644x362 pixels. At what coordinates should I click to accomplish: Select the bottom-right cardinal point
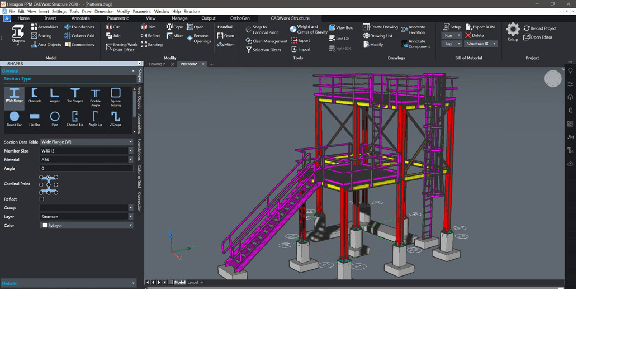click(x=56, y=192)
